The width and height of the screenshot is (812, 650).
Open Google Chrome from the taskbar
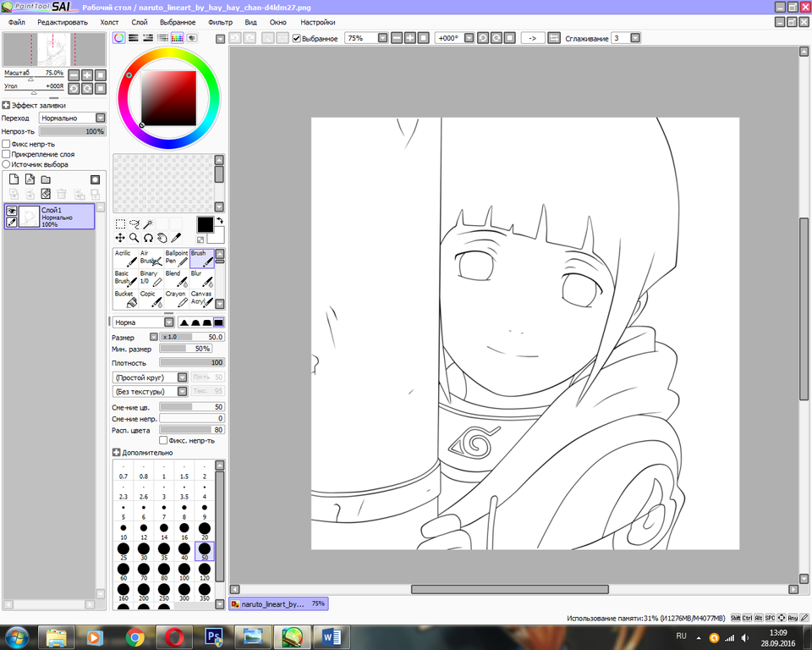tap(134, 637)
